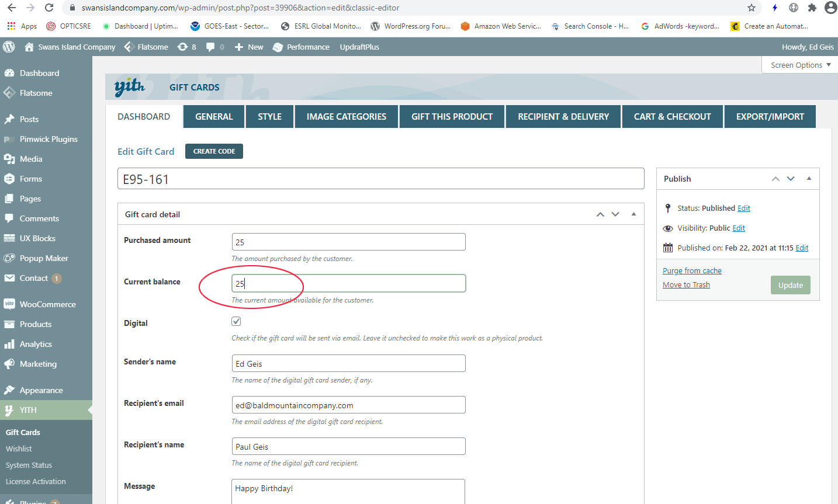This screenshot has width=838, height=504.
Task: Bookmark this page with star icon
Action: point(752,8)
